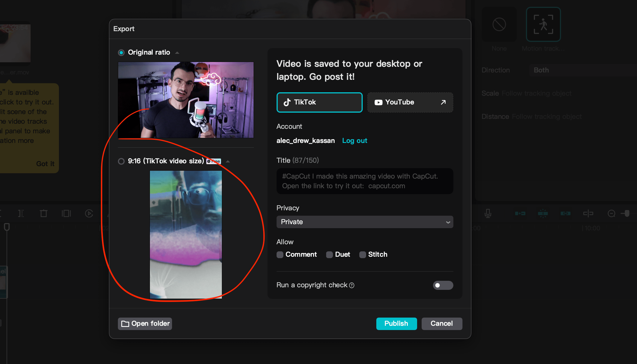
Task: Log out of alec_drew_kassan account
Action: pos(354,140)
